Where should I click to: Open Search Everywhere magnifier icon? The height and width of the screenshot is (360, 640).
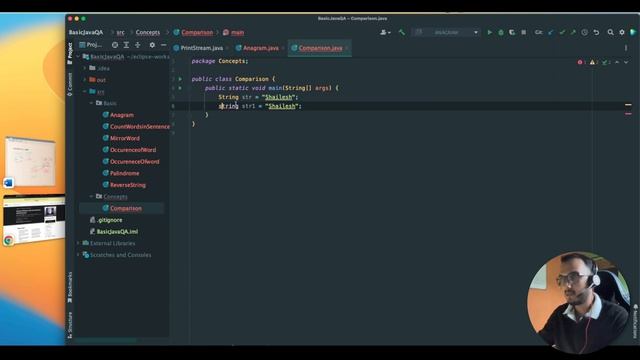pyautogui.click(x=610, y=32)
